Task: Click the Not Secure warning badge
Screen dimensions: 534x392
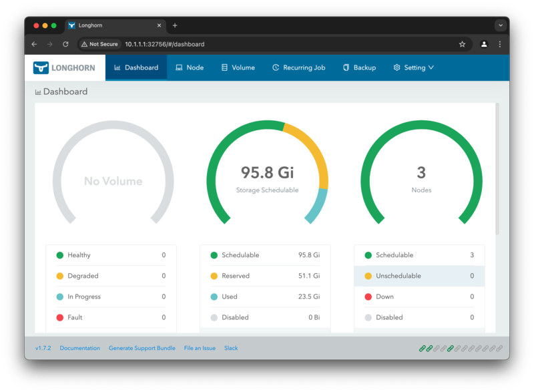Action: 99,44
